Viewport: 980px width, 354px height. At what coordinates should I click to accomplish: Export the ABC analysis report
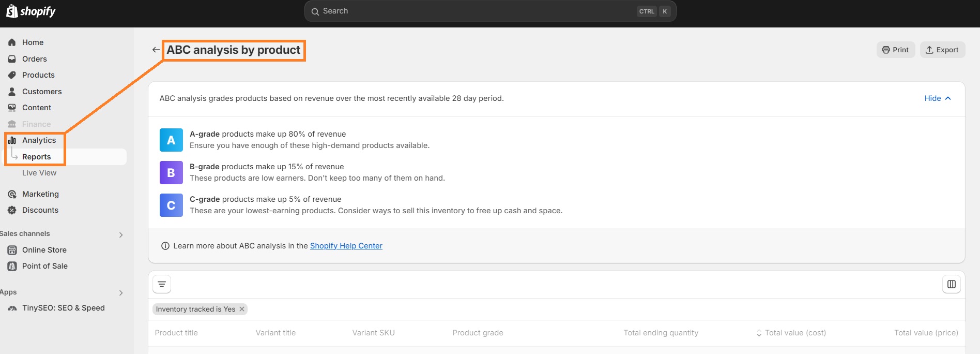click(942, 50)
